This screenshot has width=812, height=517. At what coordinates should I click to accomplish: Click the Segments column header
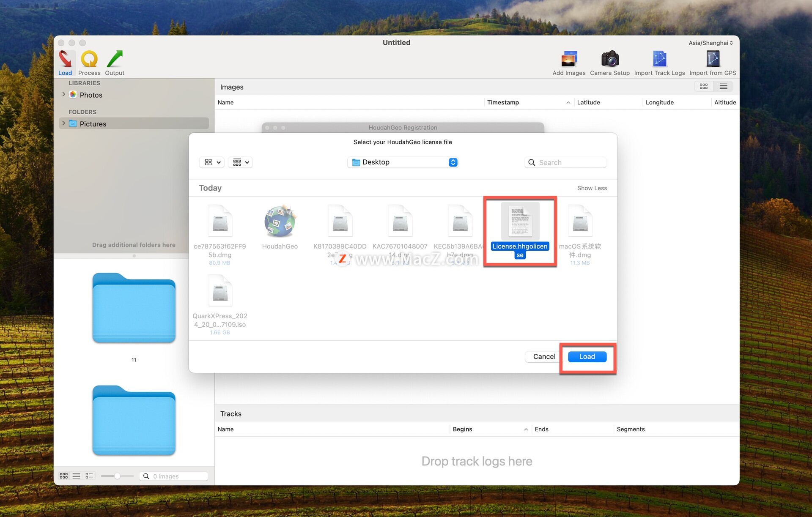tap(676, 429)
